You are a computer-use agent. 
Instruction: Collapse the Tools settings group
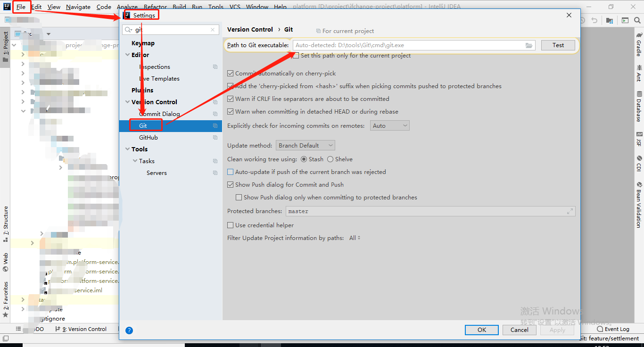(x=127, y=149)
